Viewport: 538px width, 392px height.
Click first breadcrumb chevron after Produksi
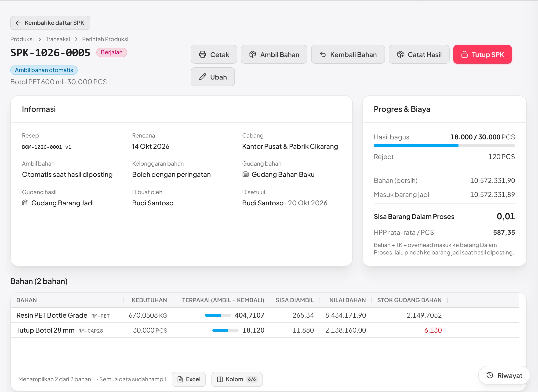pyautogui.click(x=40, y=39)
